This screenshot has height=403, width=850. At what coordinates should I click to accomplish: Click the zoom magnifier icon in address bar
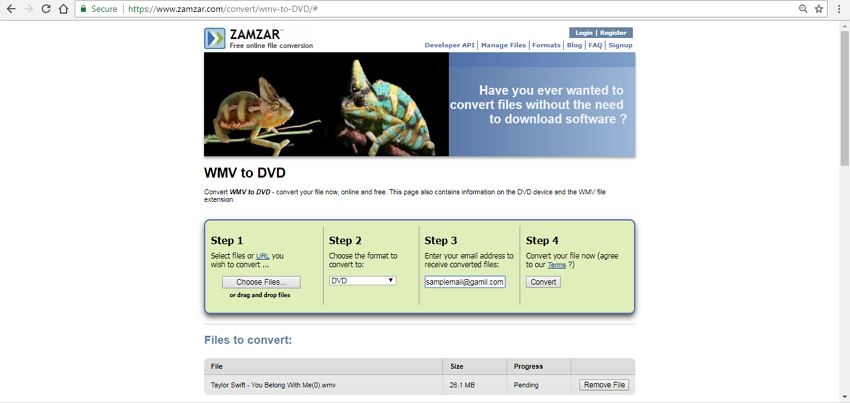803,9
